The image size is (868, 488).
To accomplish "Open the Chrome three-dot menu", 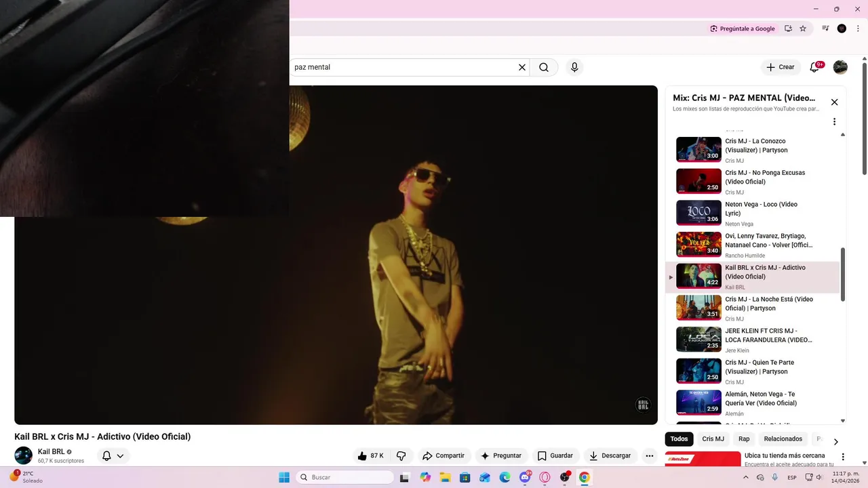I will (x=858, y=28).
